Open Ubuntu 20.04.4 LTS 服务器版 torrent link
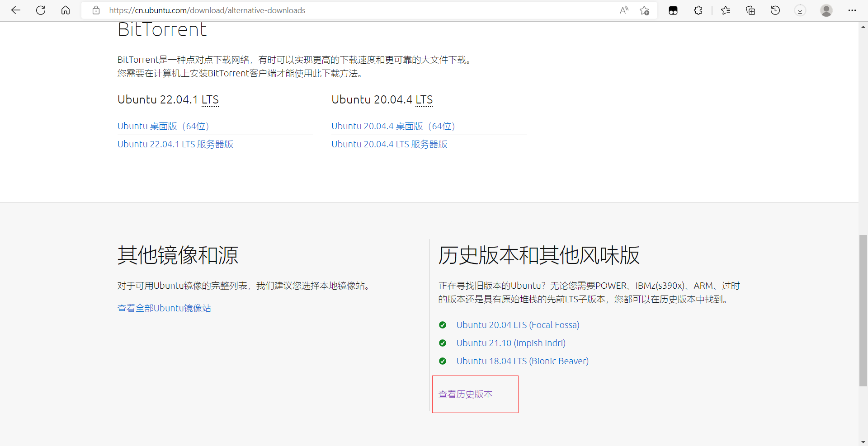 [x=389, y=144]
